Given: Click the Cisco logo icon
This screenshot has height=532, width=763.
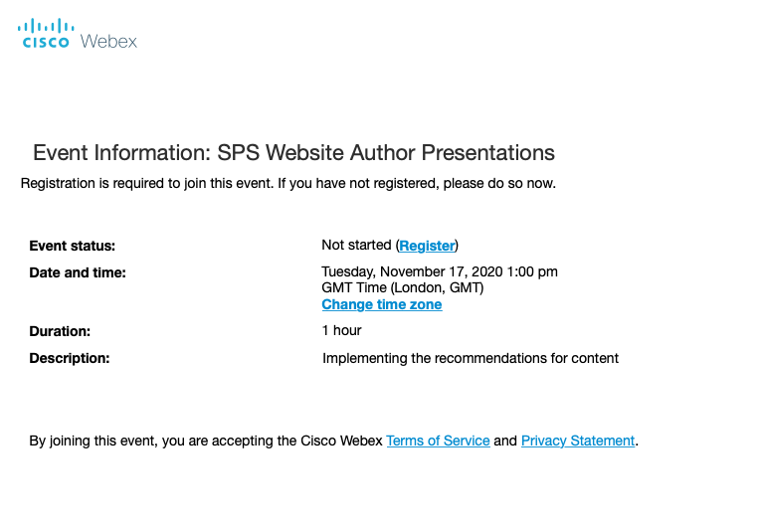Looking at the screenshot, I should click(x=46, y=34).
